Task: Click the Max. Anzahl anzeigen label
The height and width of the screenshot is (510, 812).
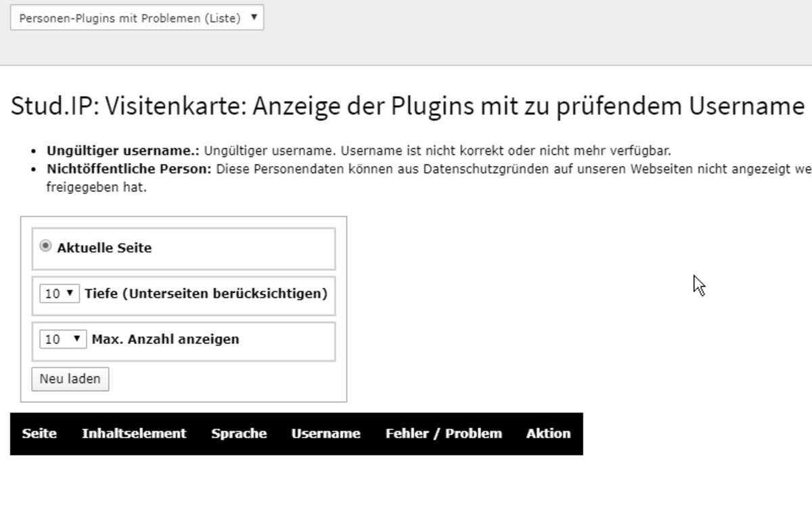Action: 165,339
